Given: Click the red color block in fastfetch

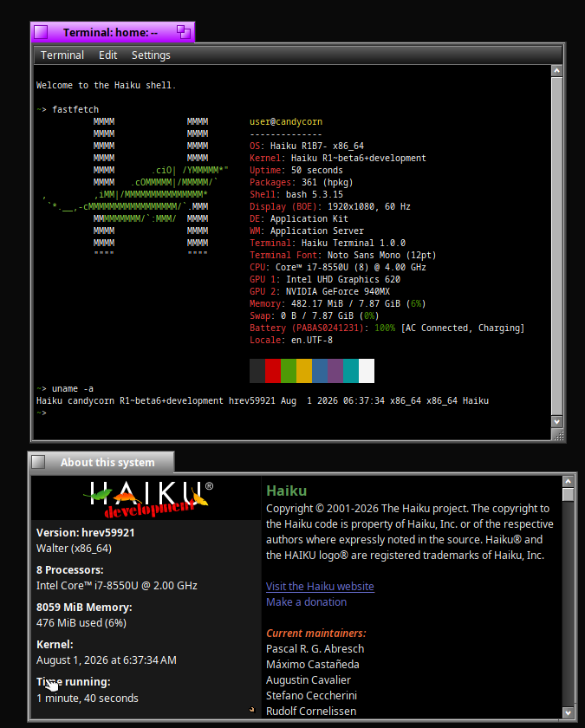Looking at the screenshot, I should pos(273,371).
